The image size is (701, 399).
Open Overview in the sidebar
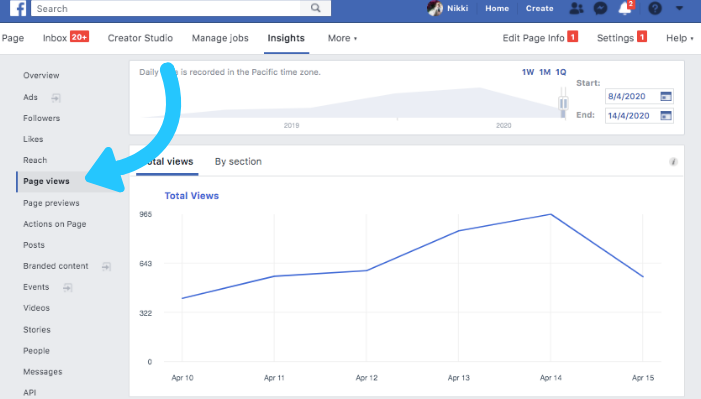(41, 75)
